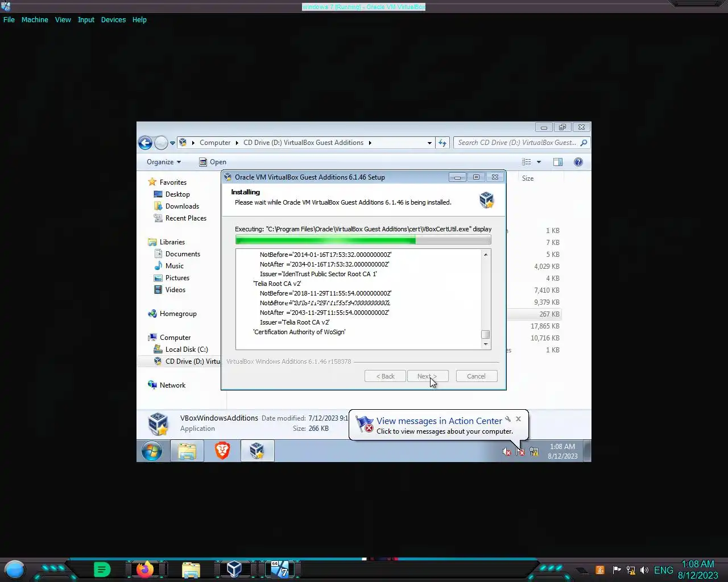Screen dimensions: 728x582
Task: Click the Open toolbar button
Action: 213,162
